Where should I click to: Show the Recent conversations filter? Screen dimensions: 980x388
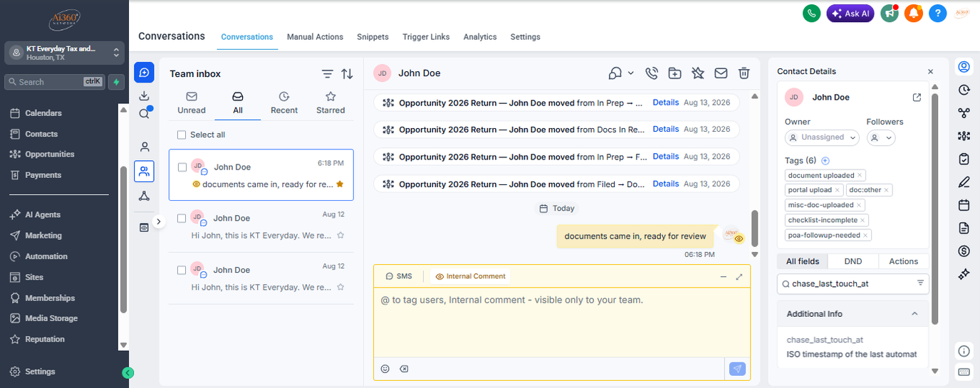pos(284,103)
